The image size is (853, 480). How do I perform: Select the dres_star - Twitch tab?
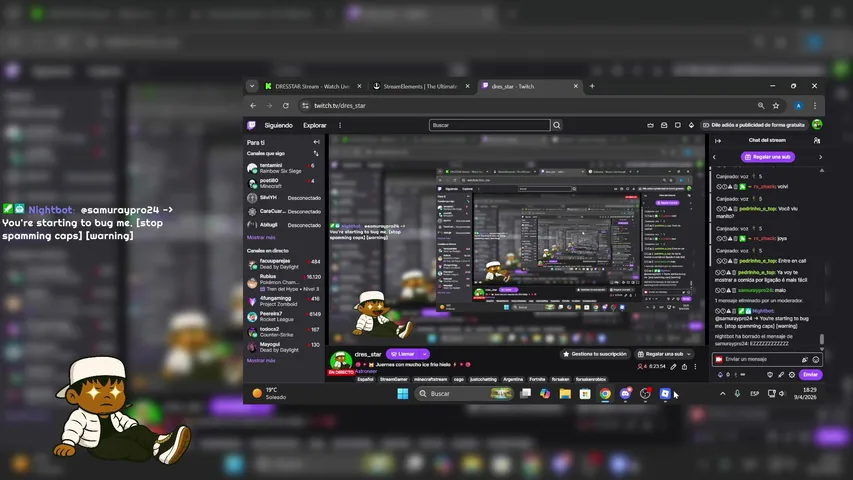(x=529, y=86)
